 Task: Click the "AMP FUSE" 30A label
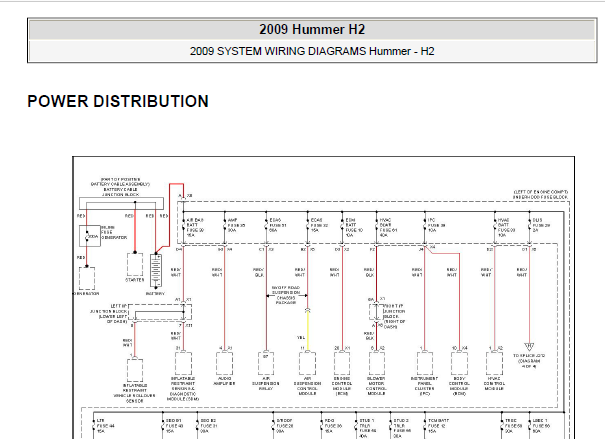tap(236, 225)
